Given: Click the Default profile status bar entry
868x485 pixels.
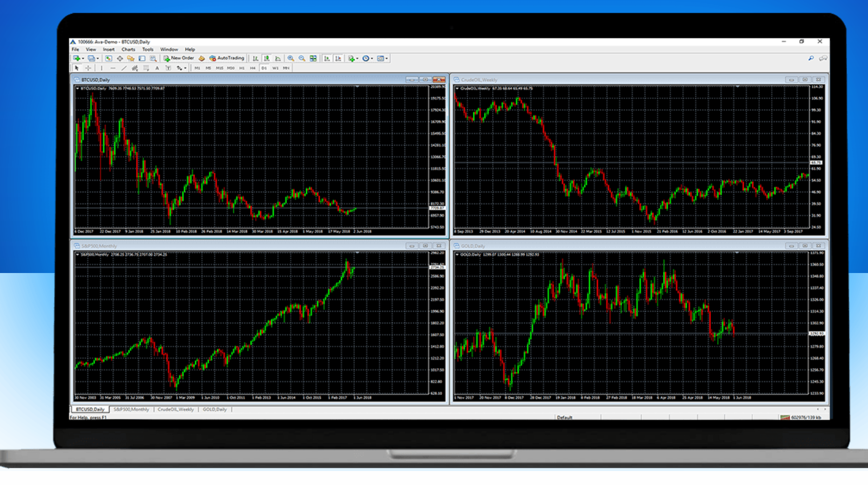Looking at the screenshot, I should click(564, 417).
